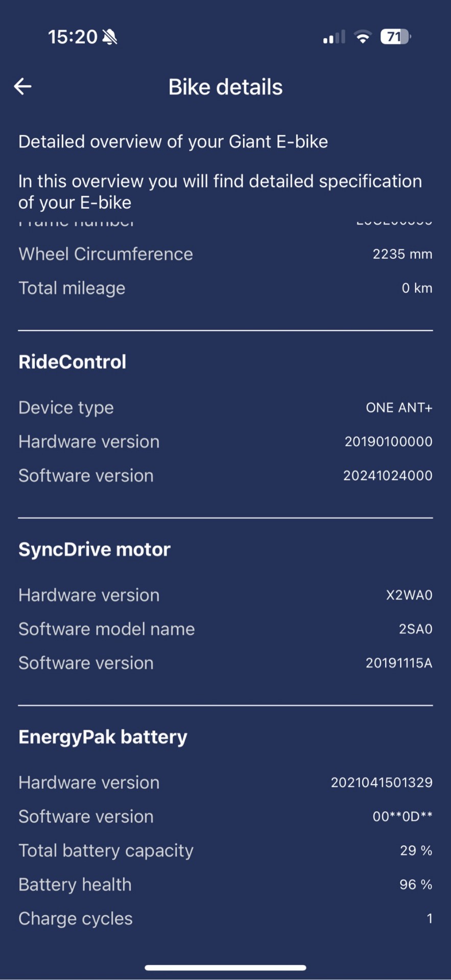Screen dimensions: 451x980
Task: Select the Charge cycles row
Action: pos(225,919)
